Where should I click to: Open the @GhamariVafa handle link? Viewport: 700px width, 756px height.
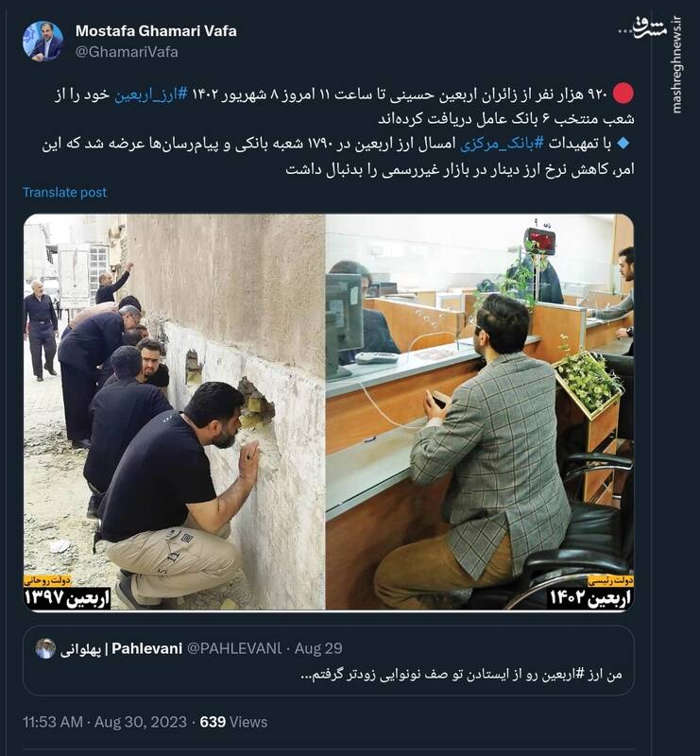127,52
